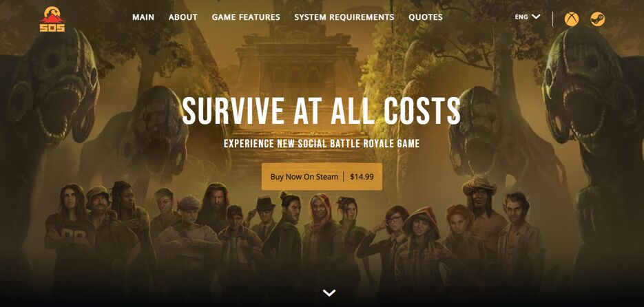Jump to SYSTEM REQUIREMENTS section
Image resolution: width=644 pixels, height=307 pixels.
click(x=344, y=17)
